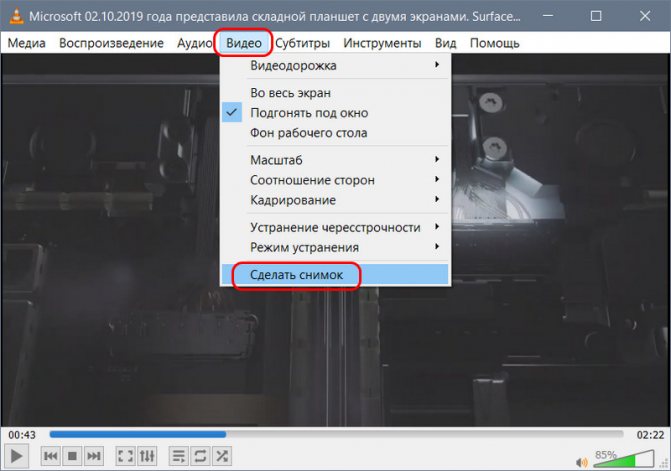Expand the Режим устранения submenu
The image size is (671, 471).
click(x=335, y=248)
